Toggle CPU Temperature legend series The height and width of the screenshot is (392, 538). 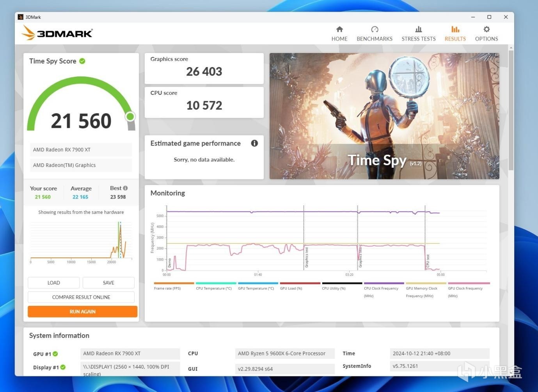216,286
